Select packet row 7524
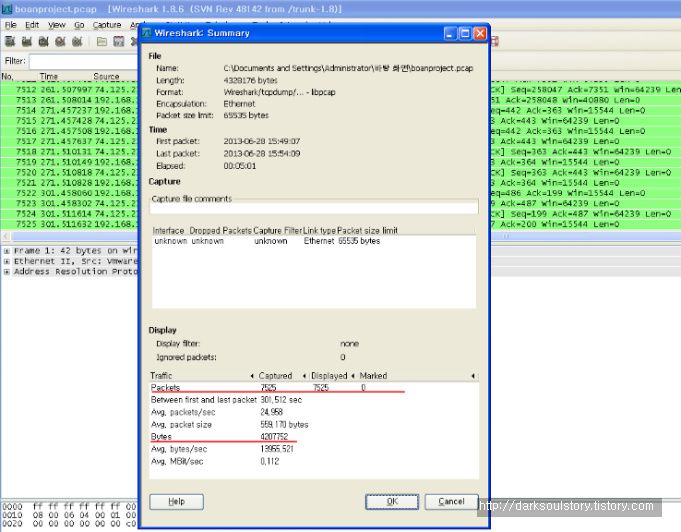The image size is (681, 532). pyautogui.click(x=69, y=214)
